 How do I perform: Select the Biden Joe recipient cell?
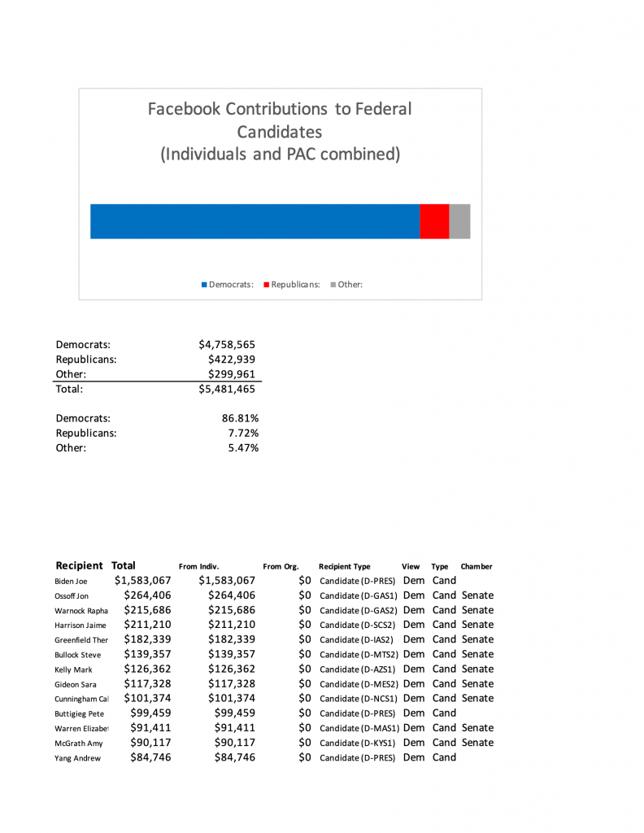[x=71, y=581]
